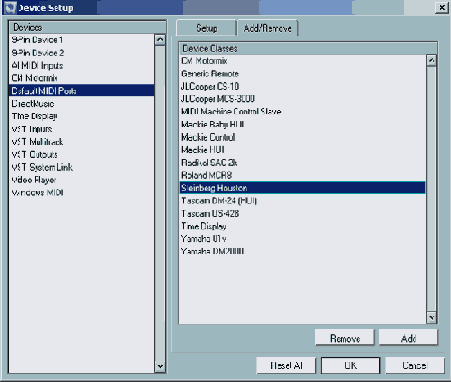Select Video Player device

point(82,180)
